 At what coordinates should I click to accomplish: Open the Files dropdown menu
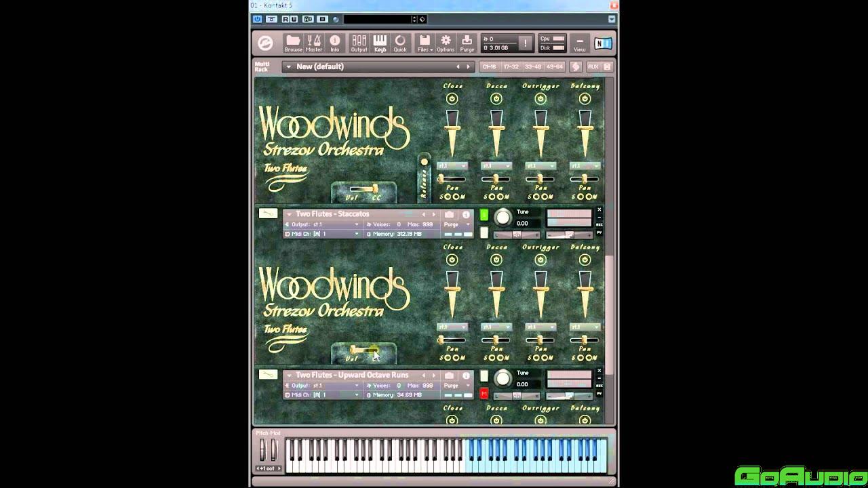click(425, 43)
